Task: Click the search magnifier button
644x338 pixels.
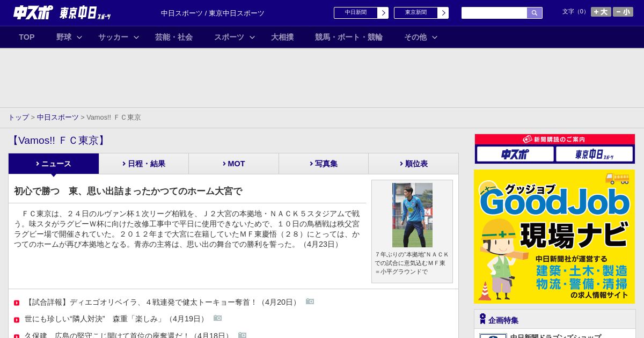Action: coord(535,13)
